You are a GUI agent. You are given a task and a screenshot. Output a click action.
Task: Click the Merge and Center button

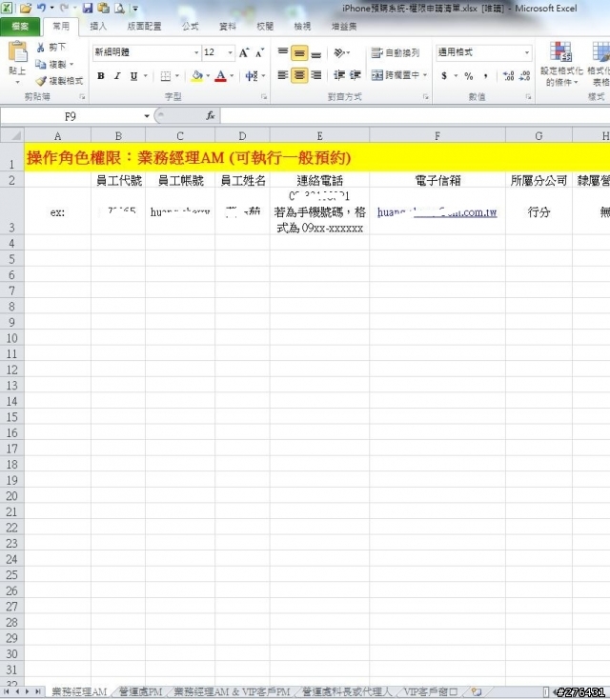396,75
